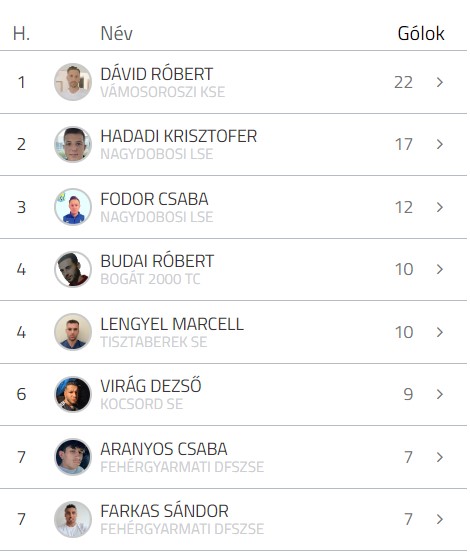Select Aranyos Csaba's profile photo
This screenshot has height=558, width=470.
pyautogui.click(x=73, y=457)
